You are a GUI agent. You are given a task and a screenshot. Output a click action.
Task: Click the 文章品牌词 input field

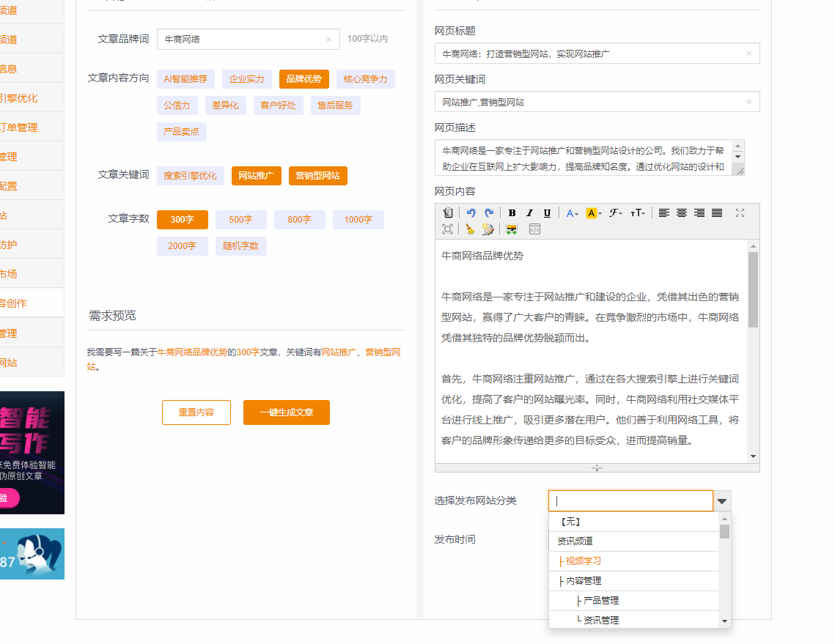pyautogui.click(x=249, y=40)
